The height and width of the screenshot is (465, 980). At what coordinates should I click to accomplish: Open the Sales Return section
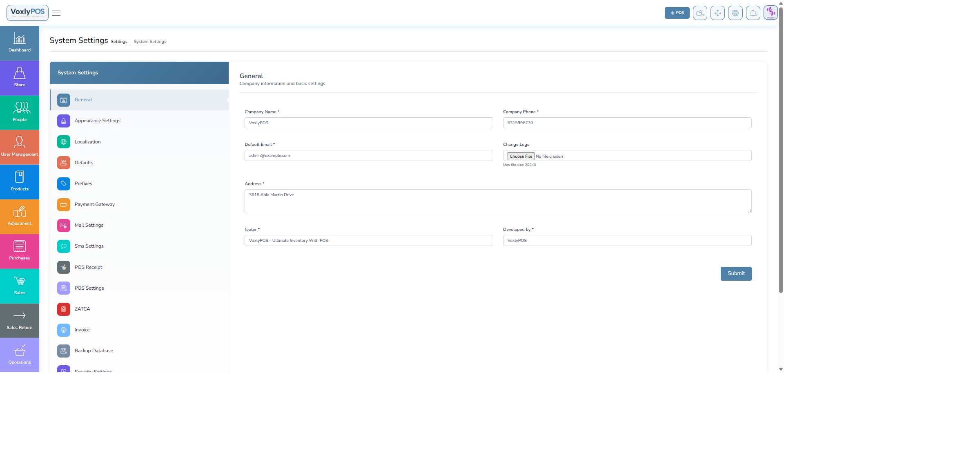pyautogui.click(x=19, y=320)
